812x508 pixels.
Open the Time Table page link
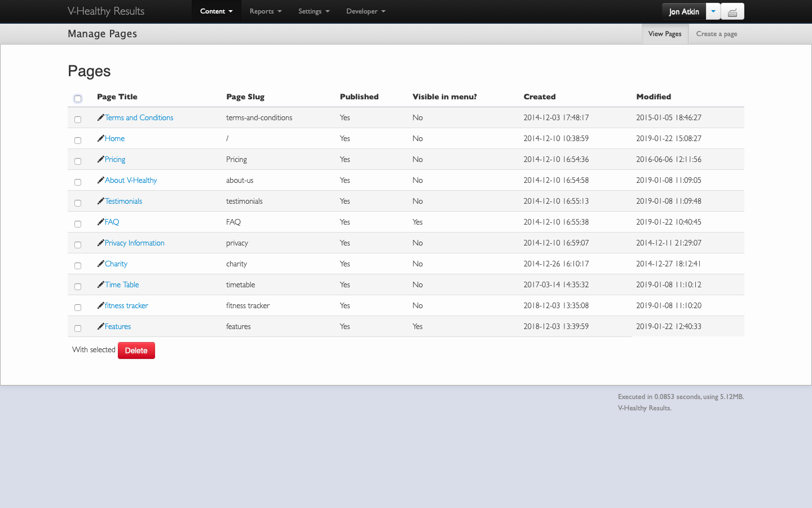[122, 284]
